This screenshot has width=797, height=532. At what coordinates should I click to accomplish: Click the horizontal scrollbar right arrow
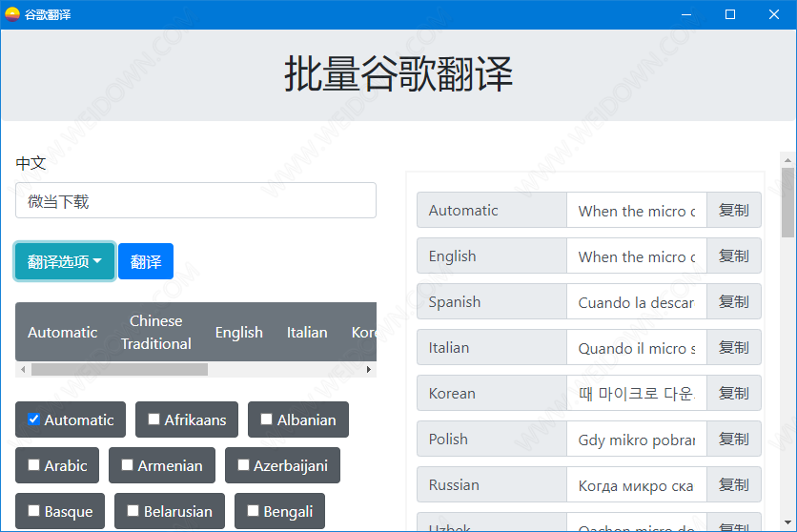pyautogui.click(x=369, y=369)
